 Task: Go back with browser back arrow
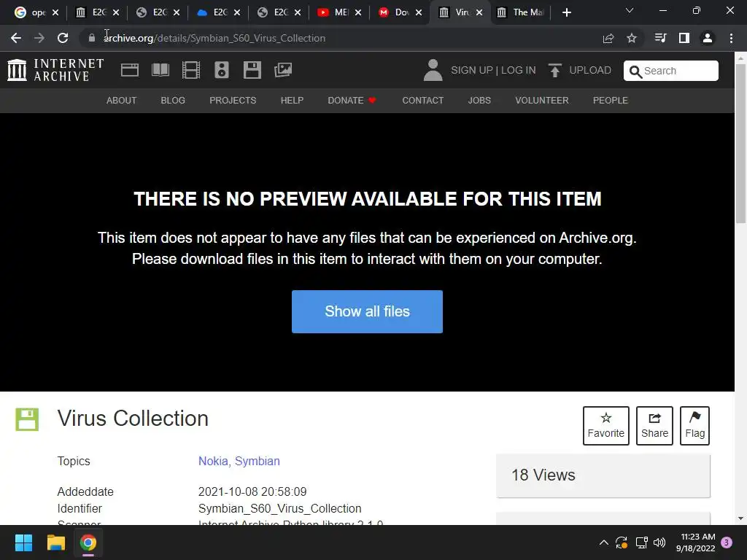point(16,38)
